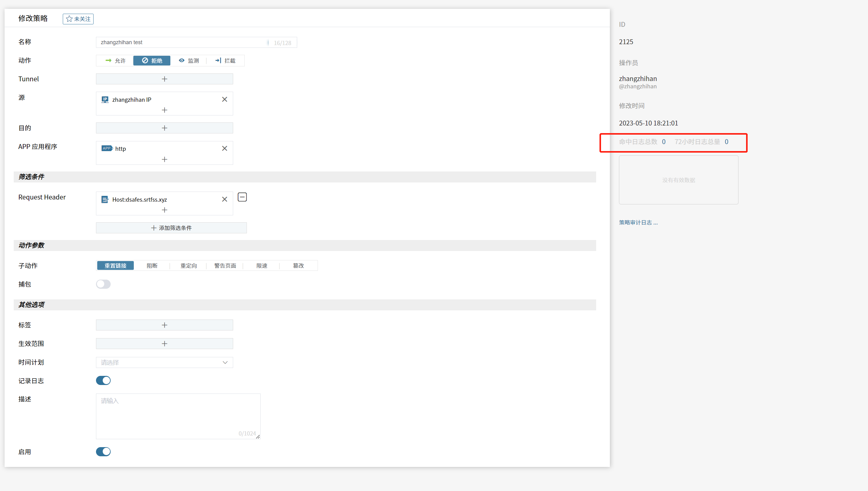Click the 描述 description text area
Viewport: 868px width, 491px height.
tap(178, 416)
